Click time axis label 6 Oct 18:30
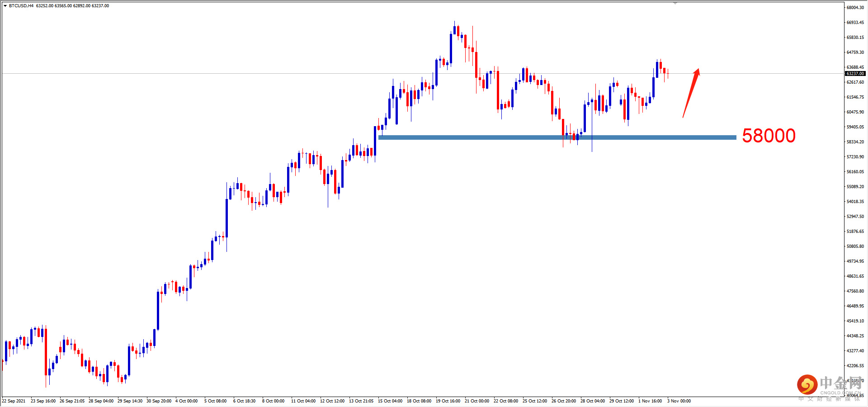Viewport: 868px width, 407px height. click(244, 401)
